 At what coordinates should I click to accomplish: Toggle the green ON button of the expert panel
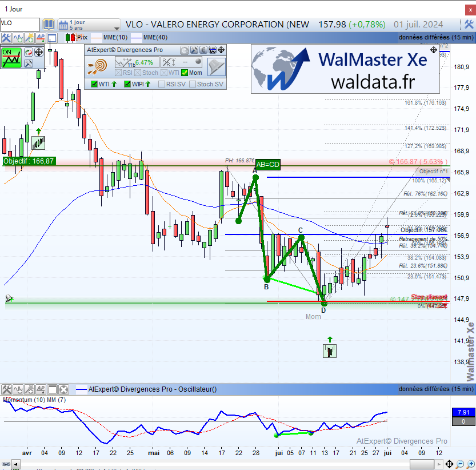pyautogui.click(x=11, y=58)
